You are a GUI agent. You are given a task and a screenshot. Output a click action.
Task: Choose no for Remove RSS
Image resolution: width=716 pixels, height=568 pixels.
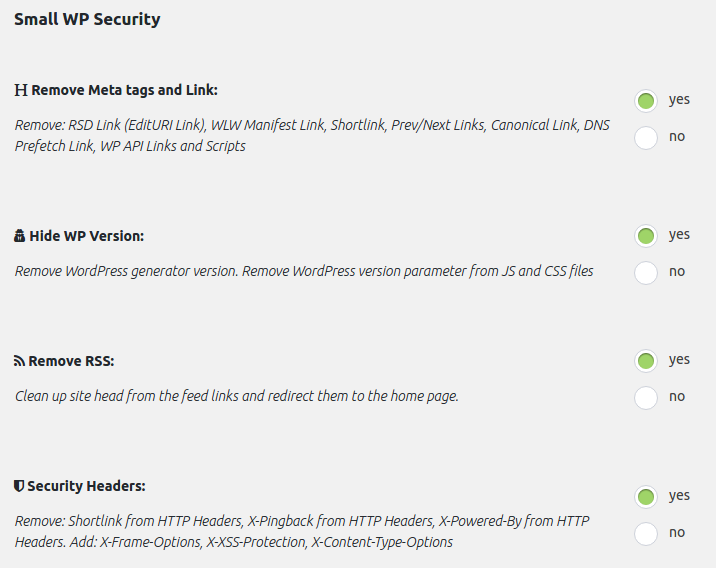click(x=646, y=397)
